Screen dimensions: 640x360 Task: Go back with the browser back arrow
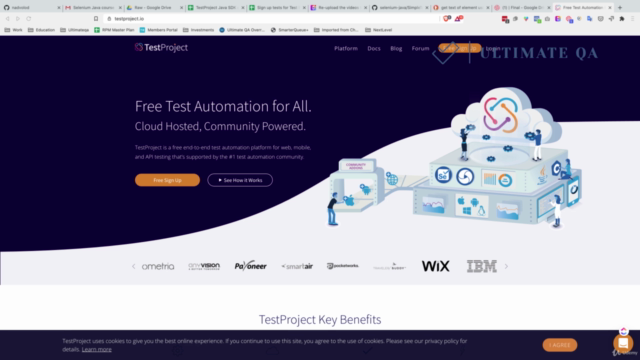[x=7, y=19]
